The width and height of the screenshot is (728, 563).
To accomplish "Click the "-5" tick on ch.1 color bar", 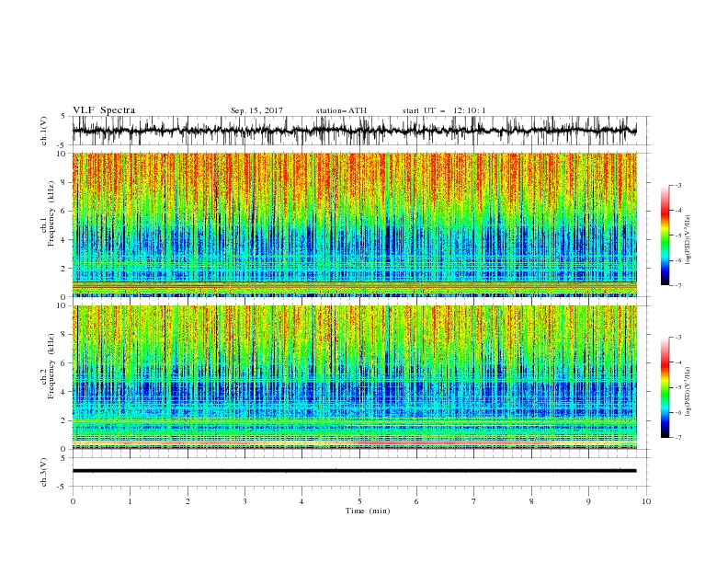I will point(678,236).
